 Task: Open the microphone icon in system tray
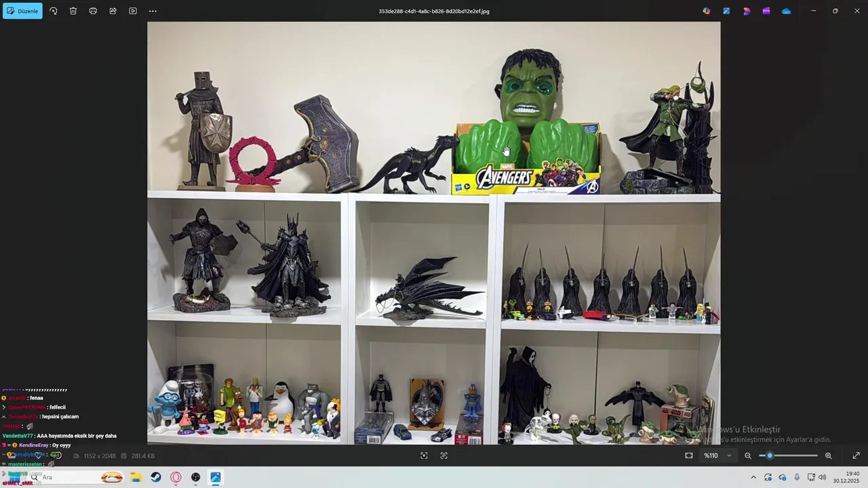tap(797, 477)
